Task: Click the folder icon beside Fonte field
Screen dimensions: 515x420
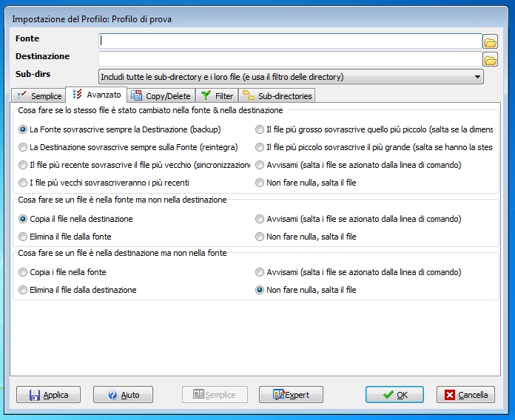Action: [x=490, y=41]
